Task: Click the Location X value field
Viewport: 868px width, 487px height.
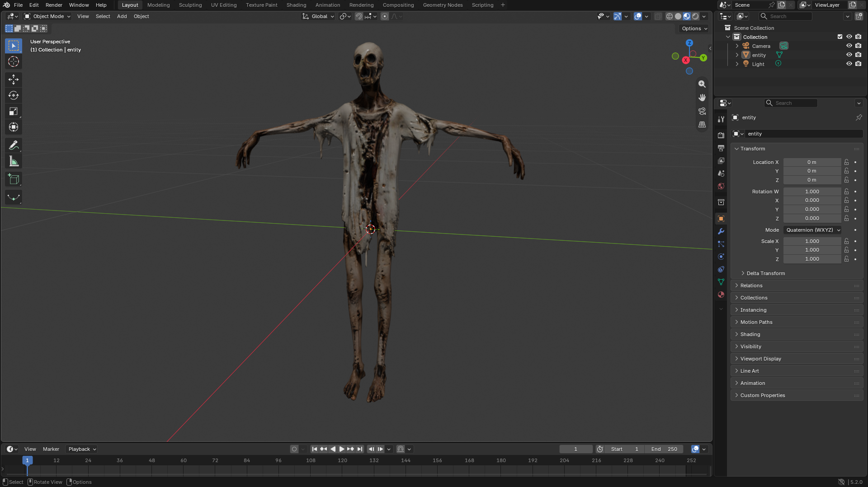Action: coord(812,162)
